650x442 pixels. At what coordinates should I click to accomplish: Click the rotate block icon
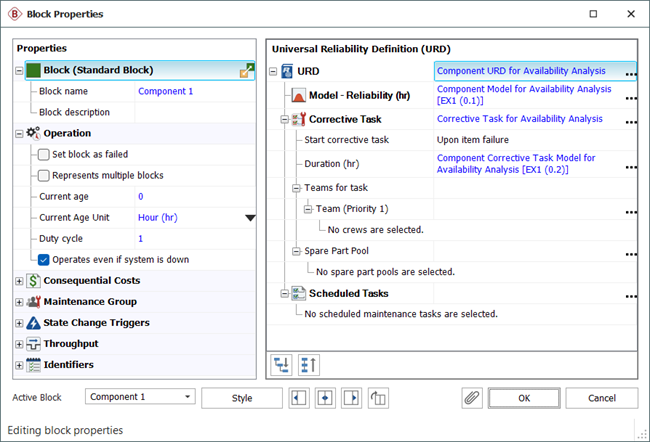tap(378, 398)
